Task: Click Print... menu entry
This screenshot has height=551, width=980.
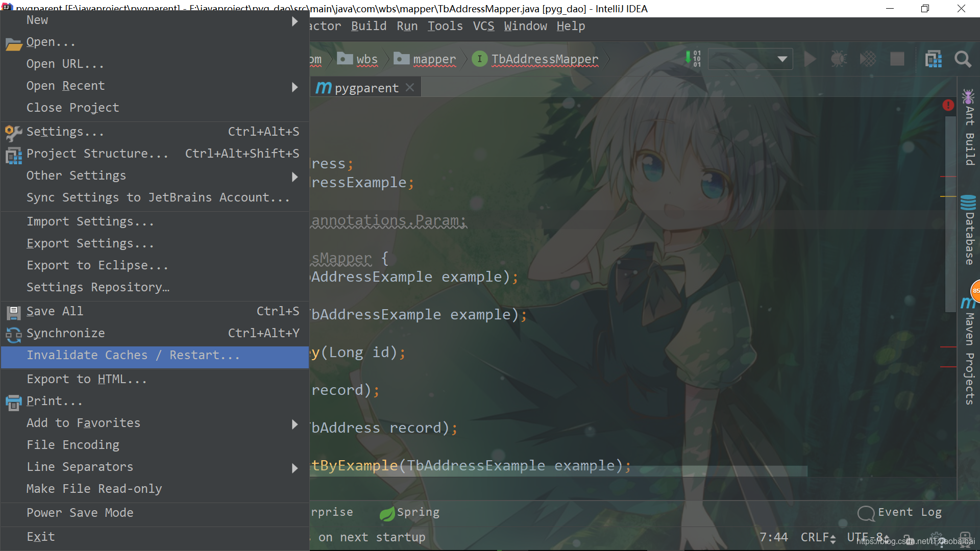Action: (x=155, y=401)
